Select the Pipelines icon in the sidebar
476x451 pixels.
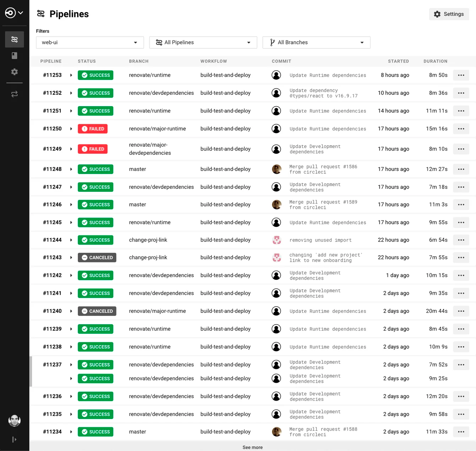click(x=14, y=39)
